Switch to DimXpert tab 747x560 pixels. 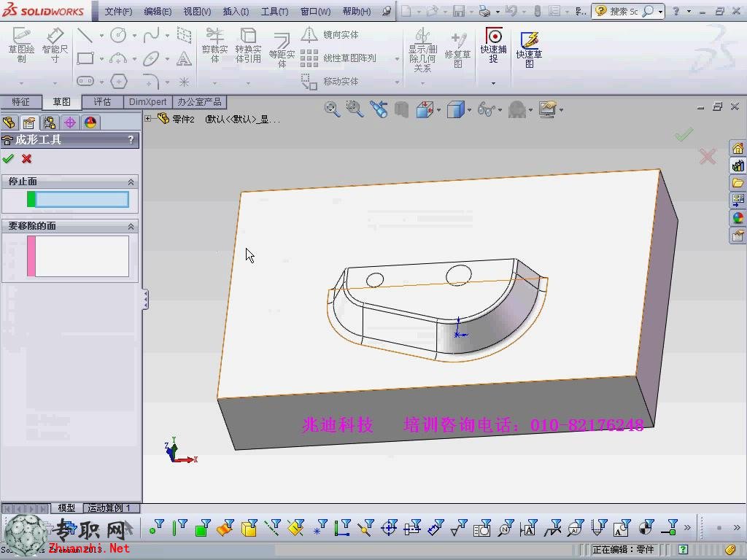click(147, 102)
